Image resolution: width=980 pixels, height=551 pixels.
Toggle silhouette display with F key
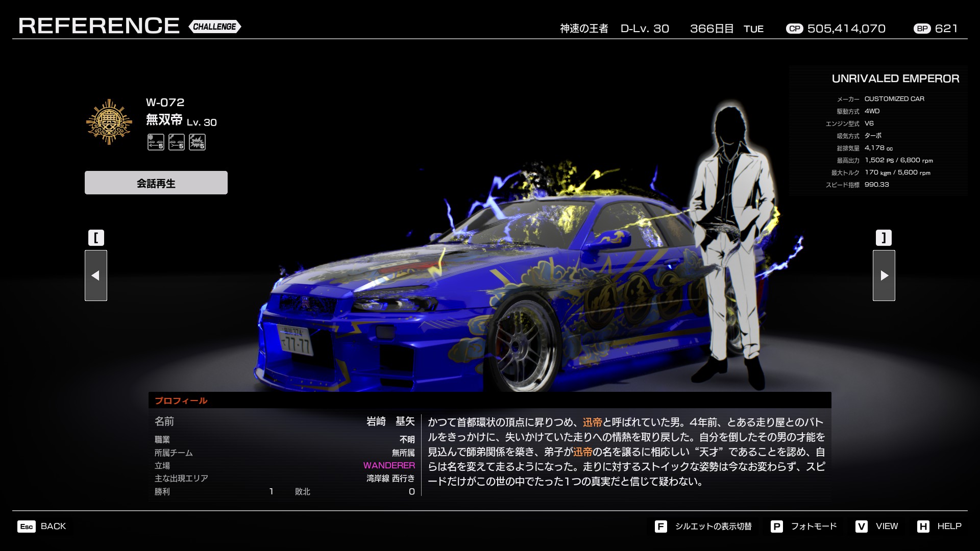[660, 527]
